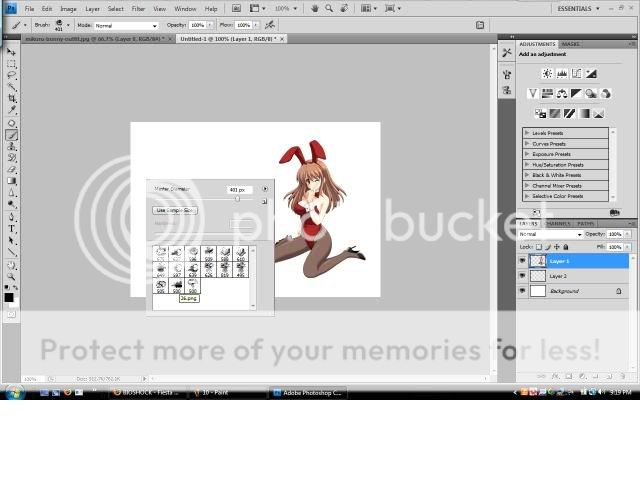Open the Image menu

coord(68,8)
